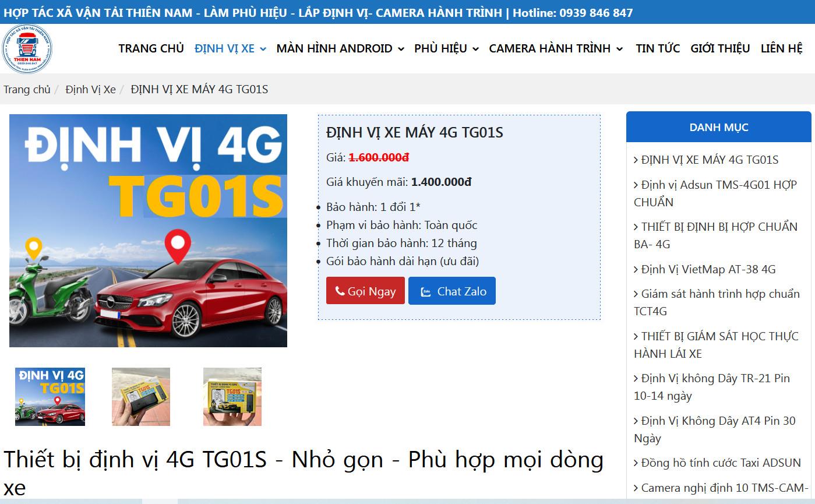
Task: Click the Zalo icon on chat button
Action: coord(426,291)
